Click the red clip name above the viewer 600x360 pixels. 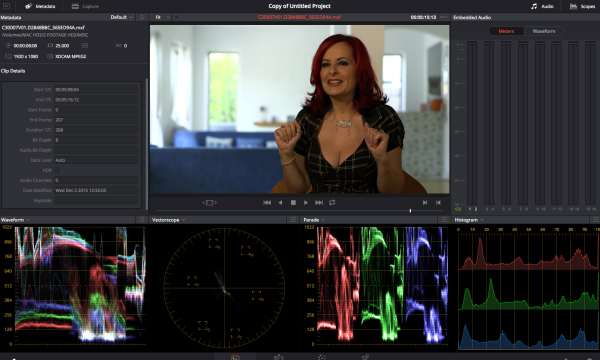pyautogui.click(x=299, y=17)
